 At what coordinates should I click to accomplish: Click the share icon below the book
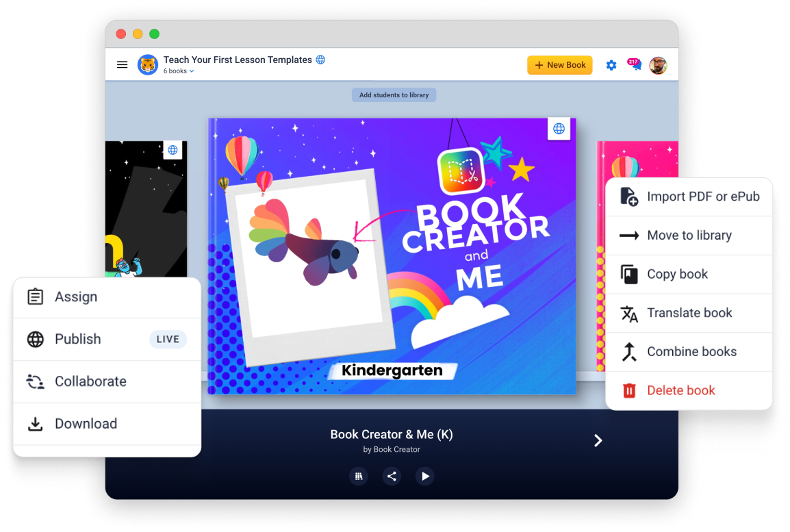pos(392,476)
